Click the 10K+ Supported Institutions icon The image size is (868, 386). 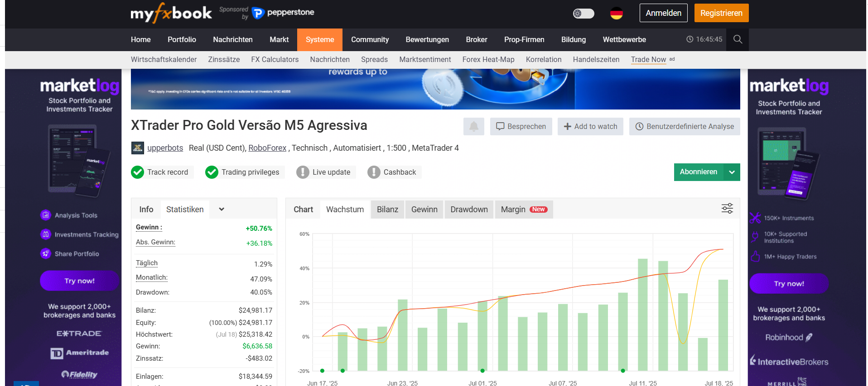(755, 237)
